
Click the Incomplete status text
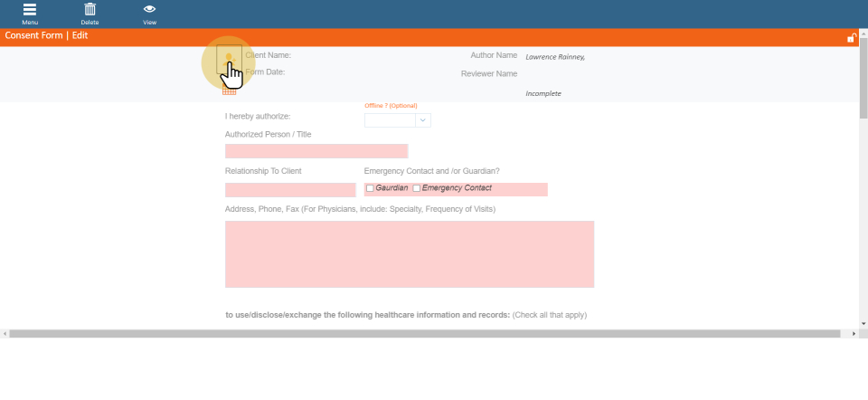[x=543, y=93]
